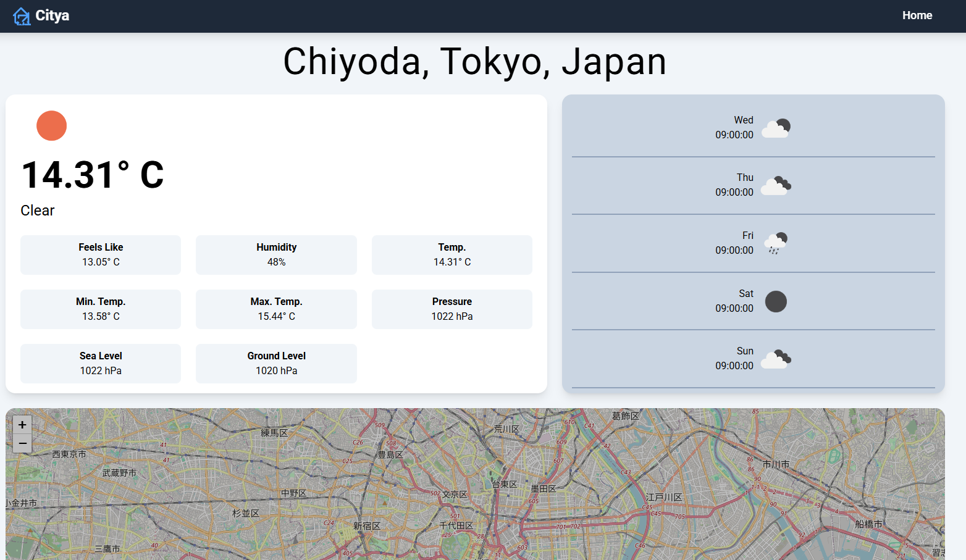Select the Ground Level 1020 hPa tile
The width and height of the screenshot is (966, 560).
coord(276,363)
